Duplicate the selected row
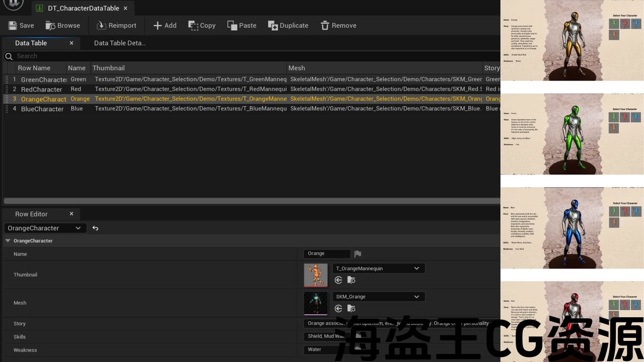Viewport: 644px width, 362px height. (x=288, y=26)
